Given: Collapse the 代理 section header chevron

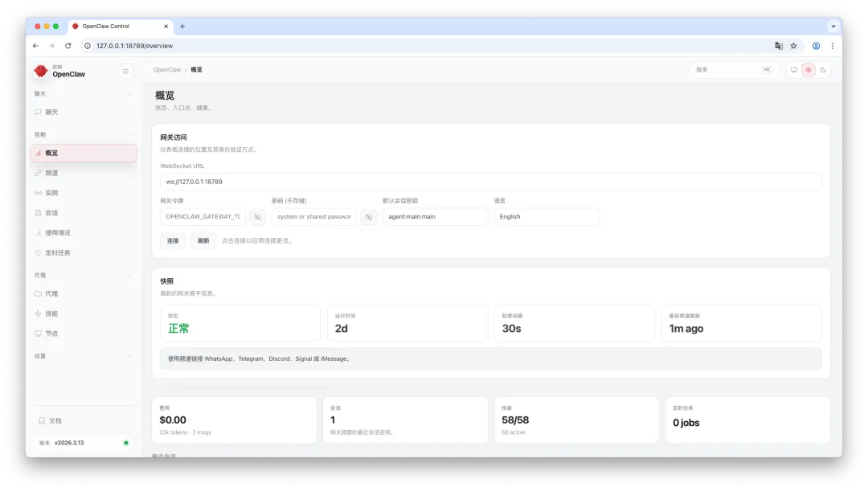Looking at the screenshot, I should (130, 275).
